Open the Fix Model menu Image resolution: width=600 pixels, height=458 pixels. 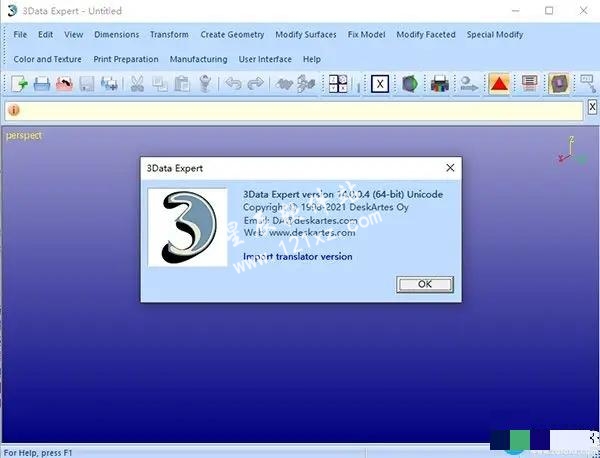pos(366,34)
